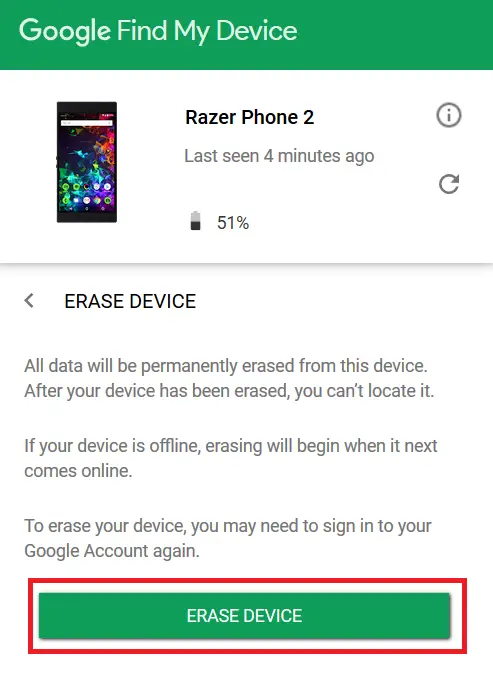Click the 'Google Account again.' text line
Screen dimensions: 493x700
point(112,551)
